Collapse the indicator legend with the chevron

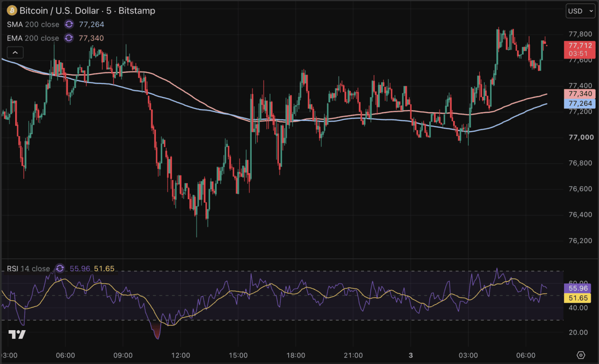coord(15,52)
